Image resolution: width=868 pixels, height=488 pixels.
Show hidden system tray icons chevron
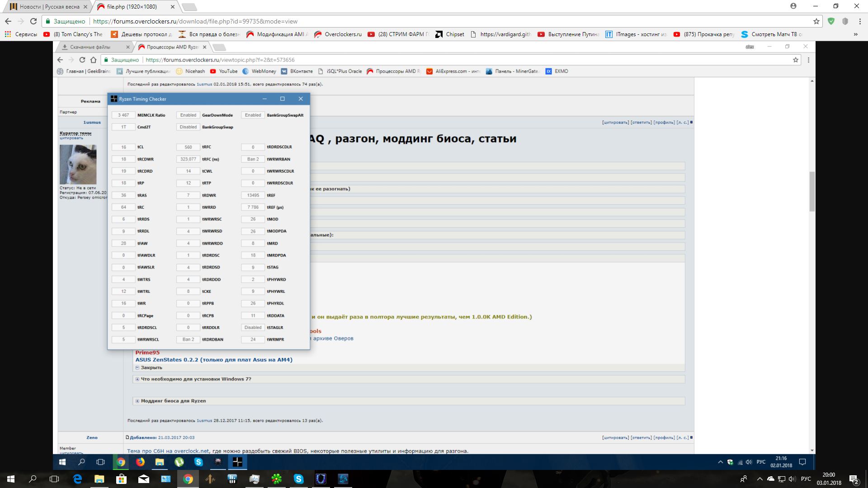click(759, 479)
